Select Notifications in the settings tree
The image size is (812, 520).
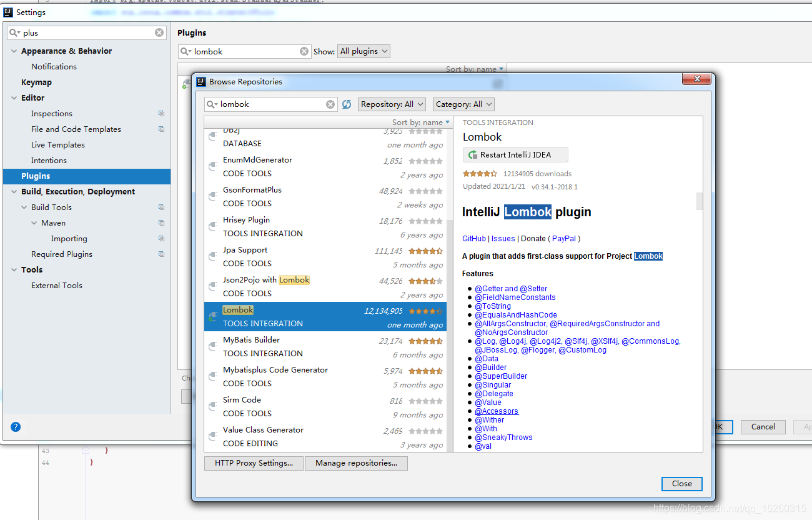pyautogui.click(x=54, y=67)
